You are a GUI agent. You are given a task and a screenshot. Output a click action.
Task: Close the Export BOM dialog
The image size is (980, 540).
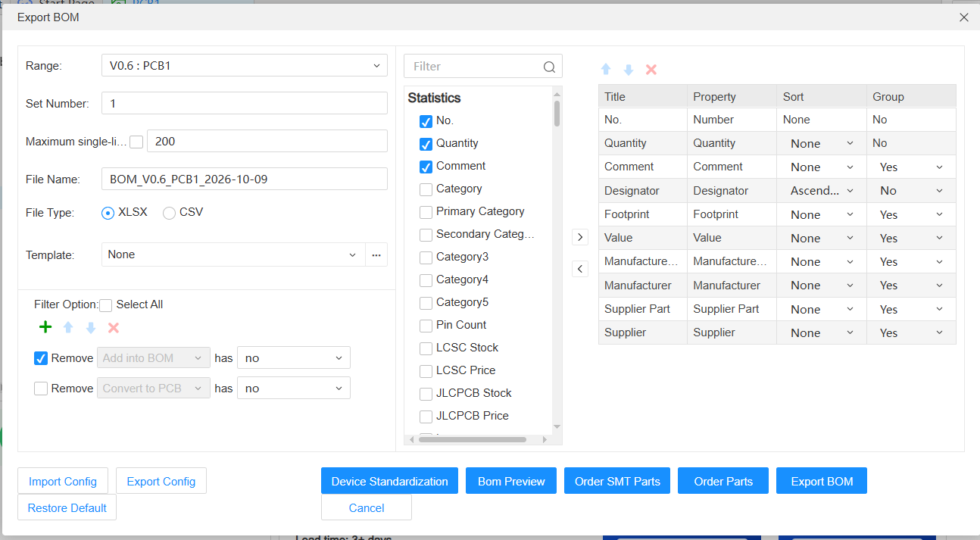(x=964, y=17)
